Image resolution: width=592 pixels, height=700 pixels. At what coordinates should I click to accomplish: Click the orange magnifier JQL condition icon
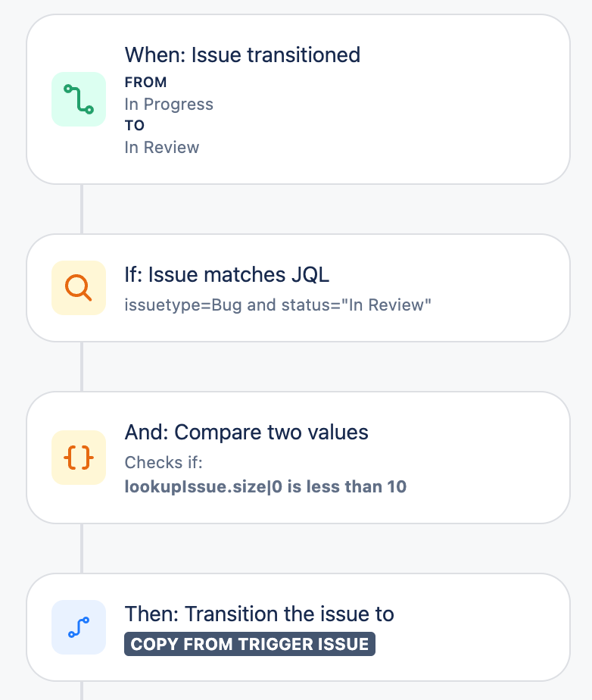pos(79,287)
